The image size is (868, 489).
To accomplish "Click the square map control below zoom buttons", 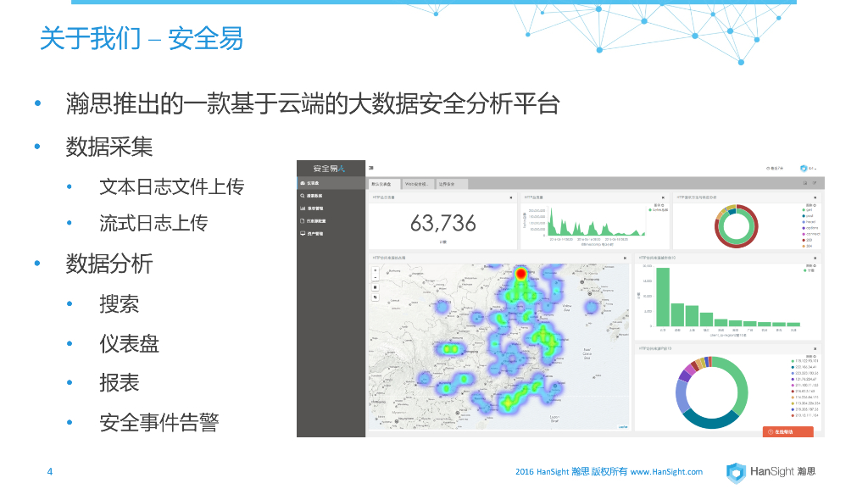I will pos(376,287).
